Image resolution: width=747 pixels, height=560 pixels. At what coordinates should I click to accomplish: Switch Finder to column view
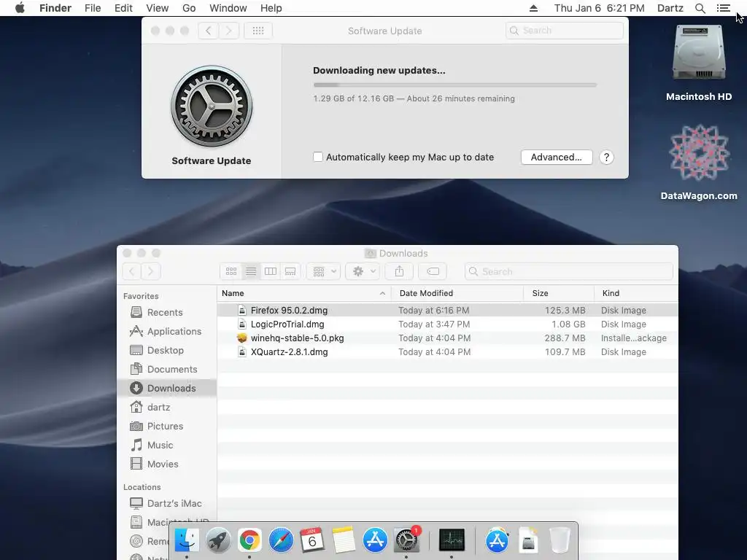click(x=271, y=271)
